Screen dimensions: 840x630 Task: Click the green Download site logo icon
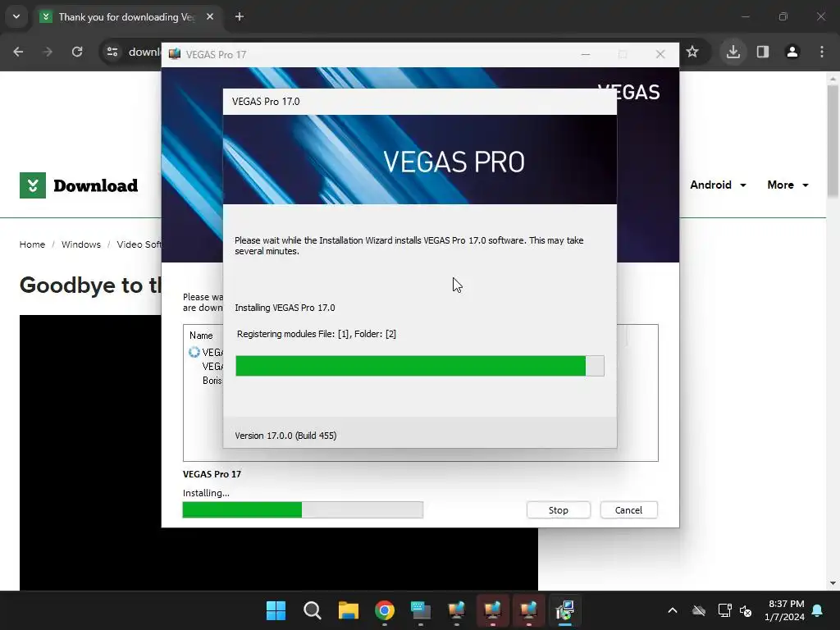click(x=33, y=185)
